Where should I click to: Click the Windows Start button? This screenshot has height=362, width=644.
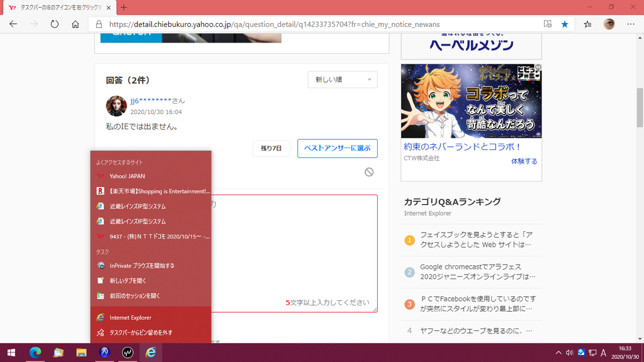11,352
